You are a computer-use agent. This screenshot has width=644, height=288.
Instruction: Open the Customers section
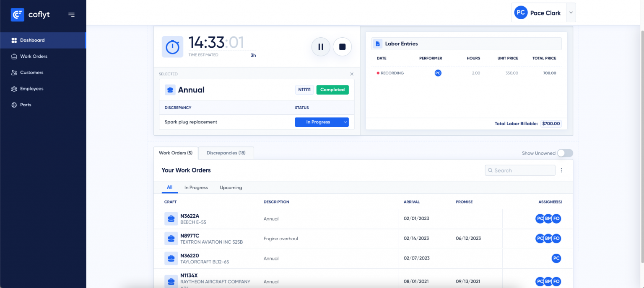coord(31,72)
